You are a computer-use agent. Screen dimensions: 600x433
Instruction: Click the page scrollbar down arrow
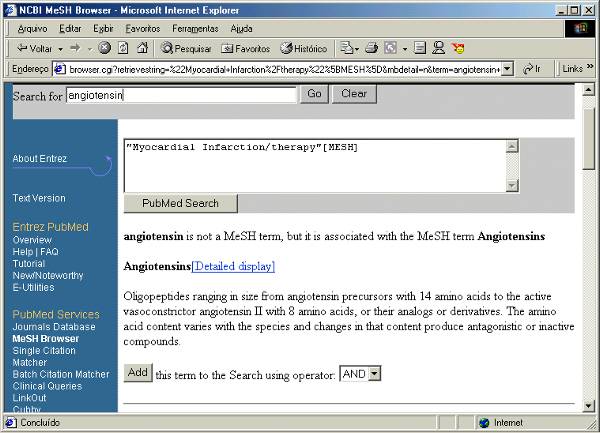pyautogui.click(x=588, y=405)
